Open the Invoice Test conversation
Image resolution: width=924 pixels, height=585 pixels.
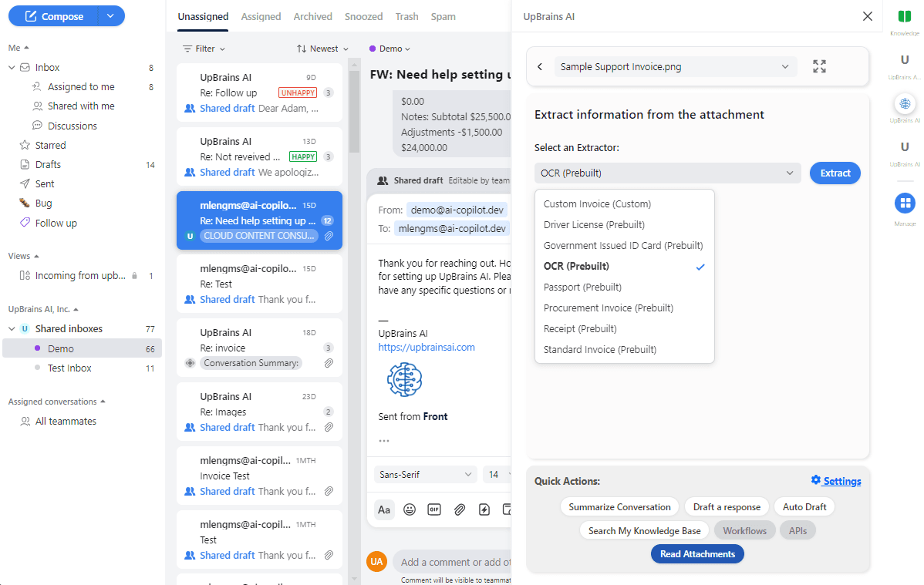(259, 476)
